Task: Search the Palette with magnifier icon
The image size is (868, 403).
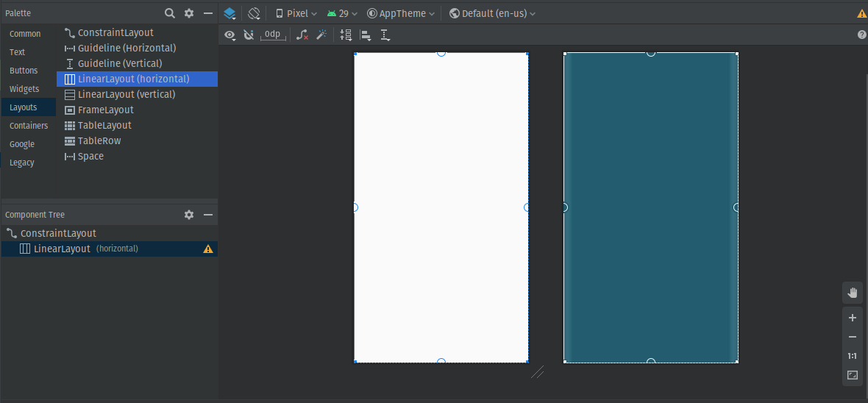Action: (x=170, y=13)
